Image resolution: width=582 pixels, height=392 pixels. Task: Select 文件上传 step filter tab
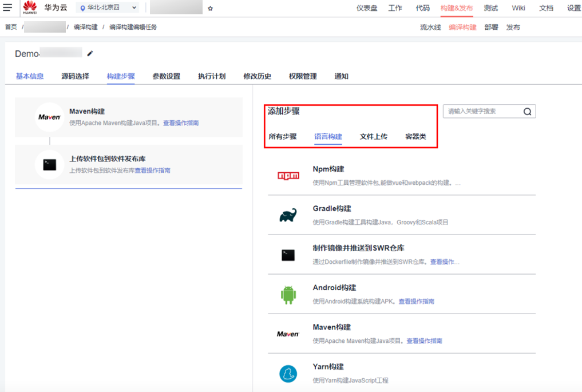(373, 136)
